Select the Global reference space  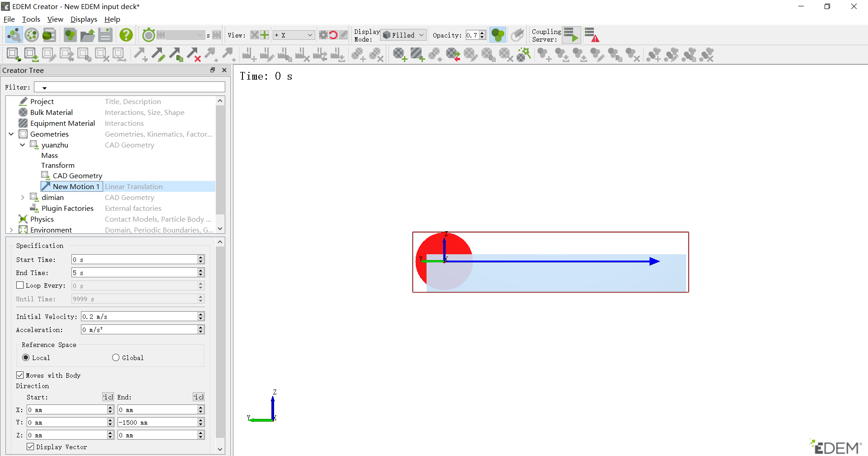116,357
